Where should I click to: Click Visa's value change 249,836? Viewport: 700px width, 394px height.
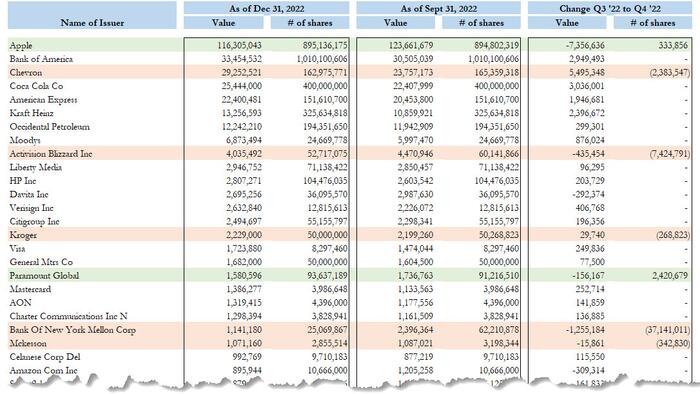[590, 249]
